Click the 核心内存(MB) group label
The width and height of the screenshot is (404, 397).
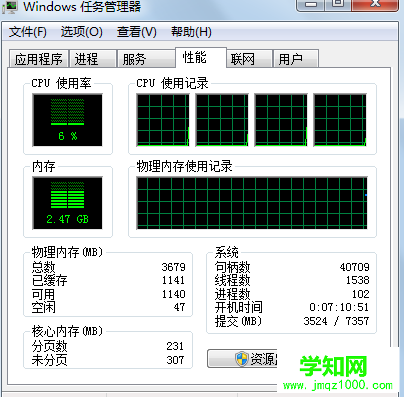pyautogui.click(x=67, y=331)
